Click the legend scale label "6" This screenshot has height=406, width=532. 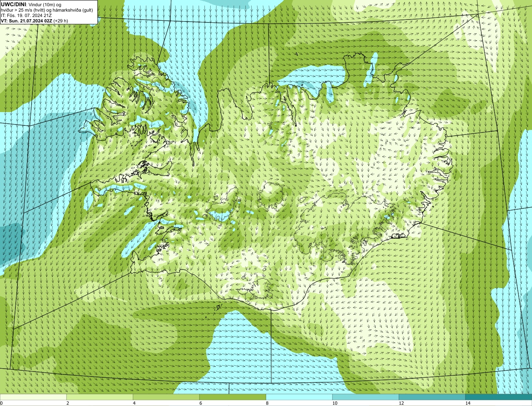tap(200, 403)
